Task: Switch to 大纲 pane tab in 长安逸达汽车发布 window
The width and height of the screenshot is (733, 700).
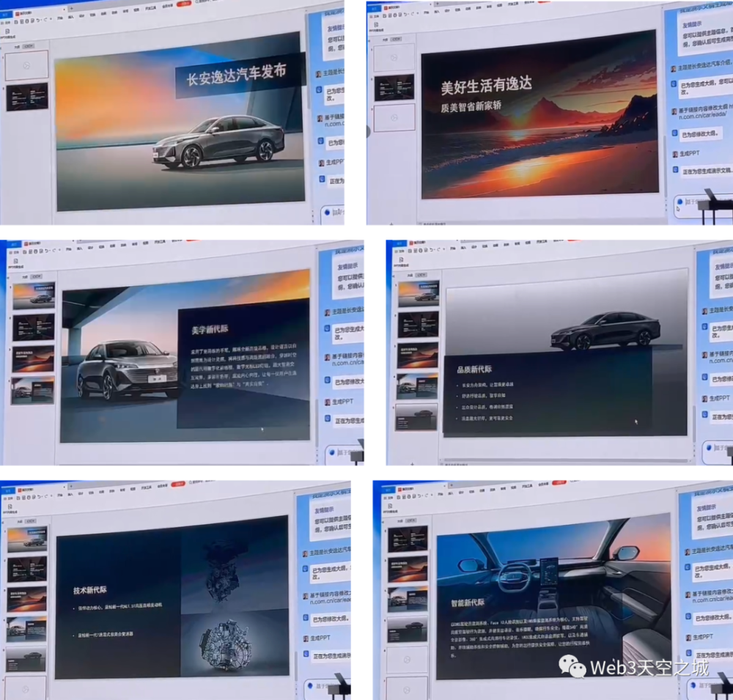Action: tap(17, 47)
